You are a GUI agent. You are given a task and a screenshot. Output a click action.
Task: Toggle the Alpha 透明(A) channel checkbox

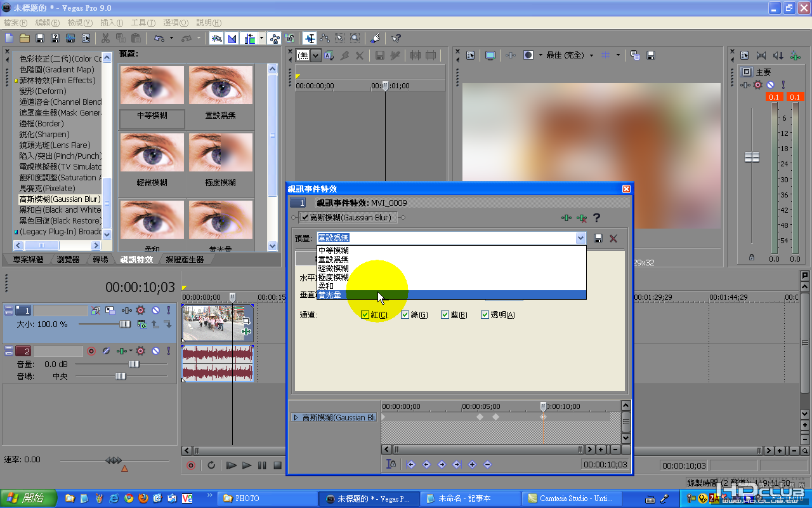point(485,315)
